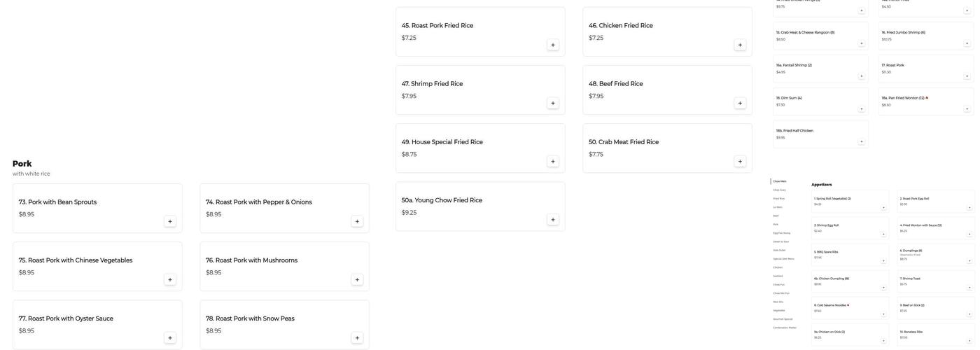Open Combination Platter category
The image size is (980, 350).
point(785,328)
